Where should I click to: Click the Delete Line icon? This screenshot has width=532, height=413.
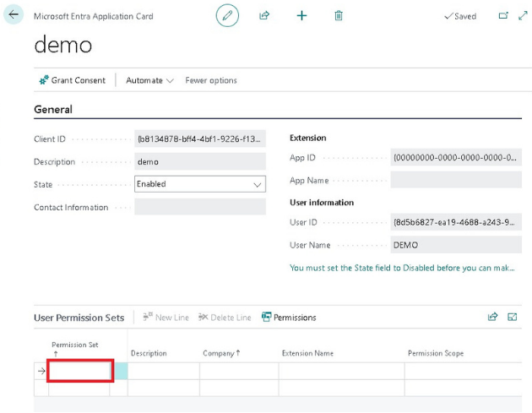[203, 317]
